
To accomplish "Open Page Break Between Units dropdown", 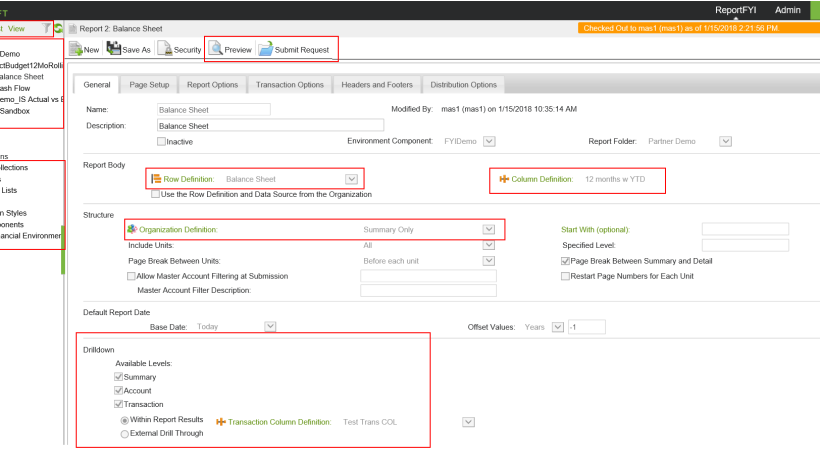I will [x=488, y=261].
